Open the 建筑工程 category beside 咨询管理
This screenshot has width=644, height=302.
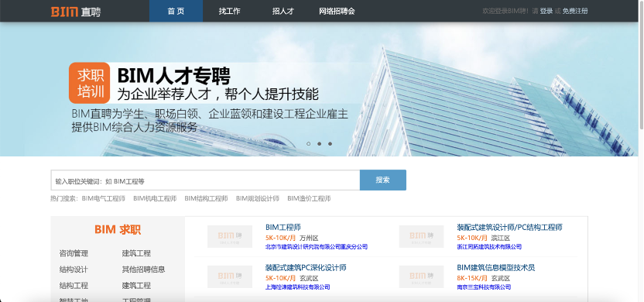click(x=136, y=253)
